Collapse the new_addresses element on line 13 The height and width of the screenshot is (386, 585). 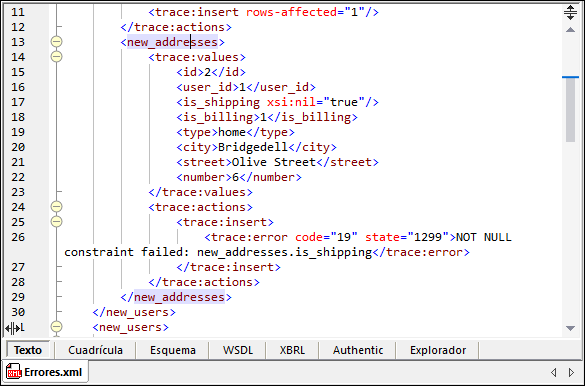click(x=56, y=42)
